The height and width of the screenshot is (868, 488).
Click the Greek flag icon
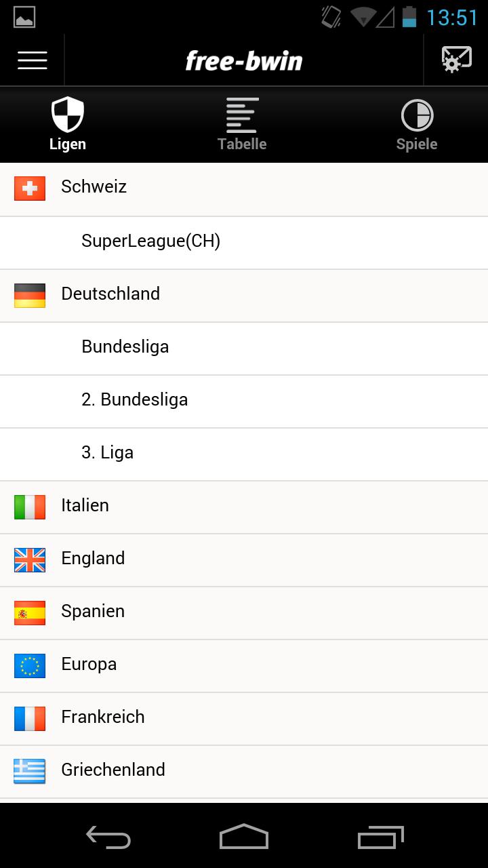[x=30, y=771]
